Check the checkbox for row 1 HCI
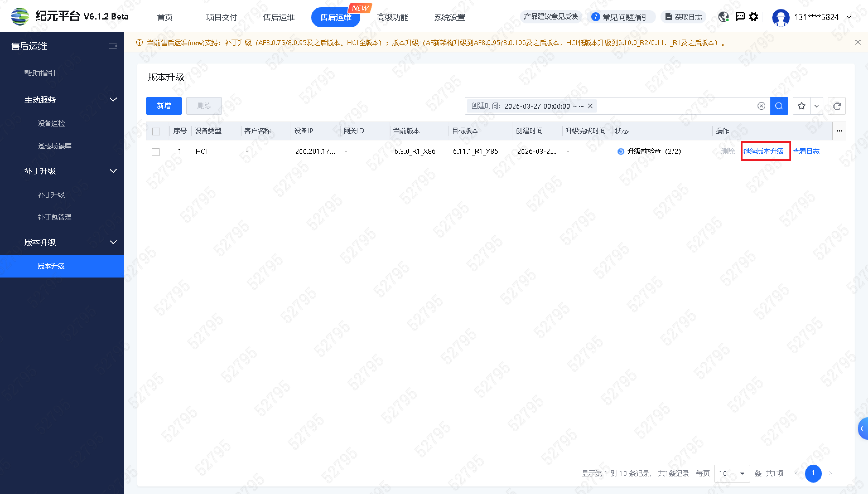 point(156,152)
